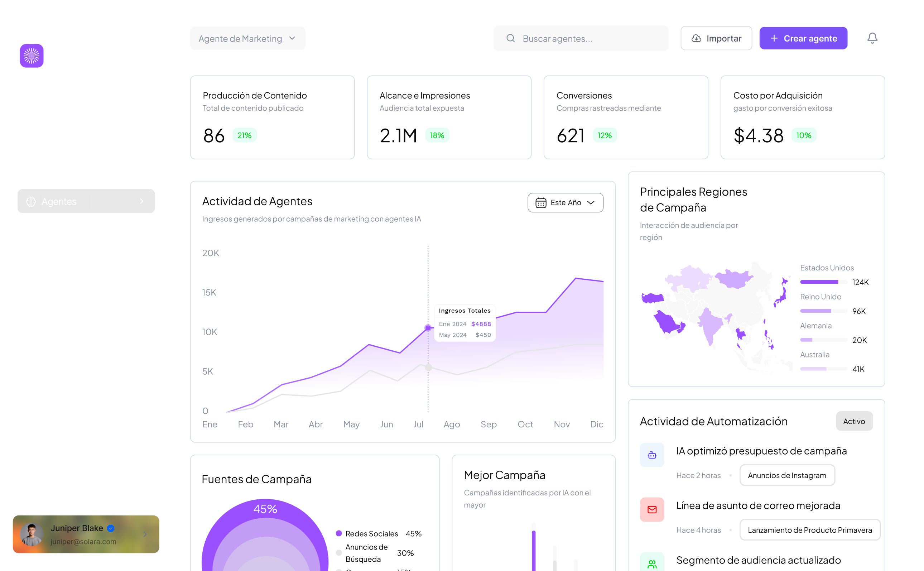Click the Alcance e Impresiones card title
924x571 pixels.
click(x=425, y=96)
